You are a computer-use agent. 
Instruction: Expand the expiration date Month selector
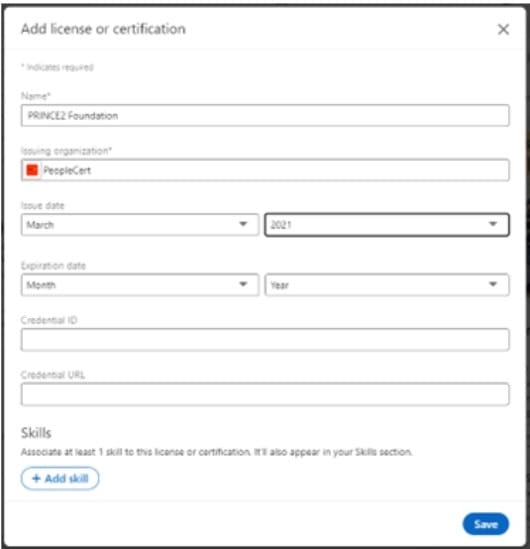click(x=140, y=285)
